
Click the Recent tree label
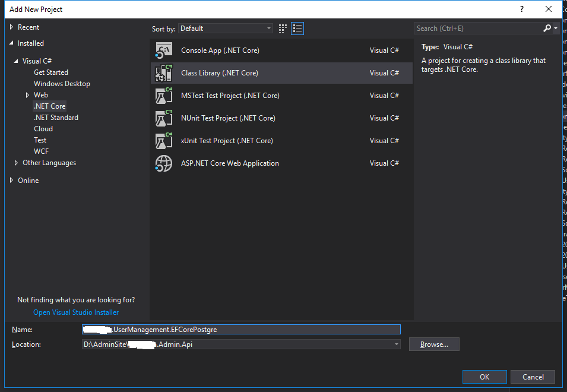(28, 27)
